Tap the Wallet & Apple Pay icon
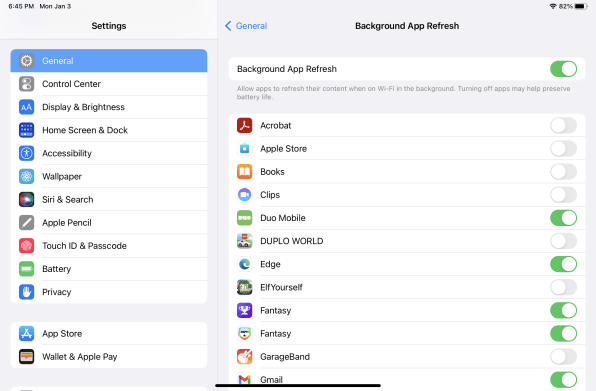This screenshot has width=596, height=391. (x=27, y=357)
